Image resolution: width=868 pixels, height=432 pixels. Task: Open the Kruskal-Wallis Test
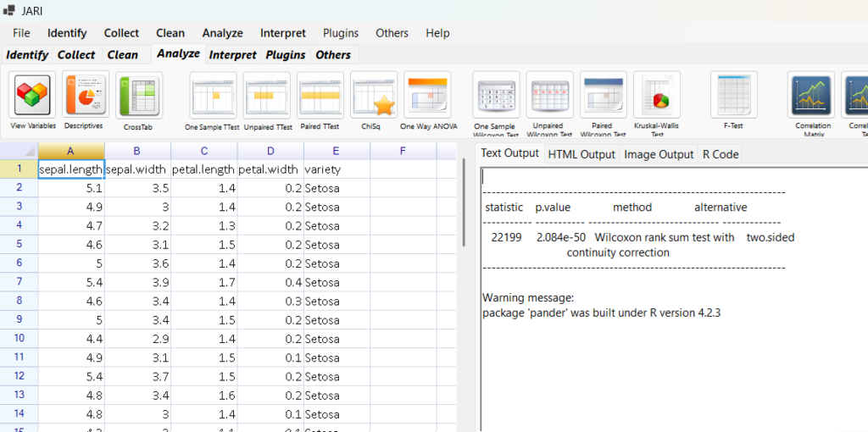[657, 96]
